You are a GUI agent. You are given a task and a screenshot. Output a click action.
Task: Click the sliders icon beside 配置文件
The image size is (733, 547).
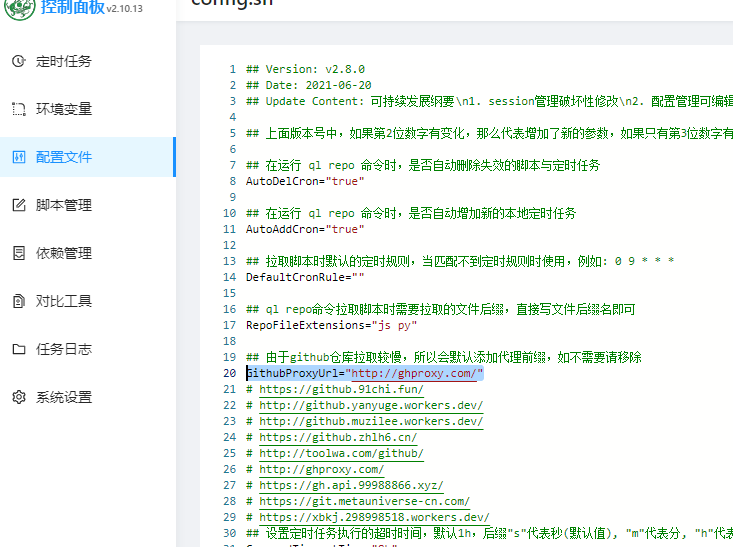[x=19, y=157]
